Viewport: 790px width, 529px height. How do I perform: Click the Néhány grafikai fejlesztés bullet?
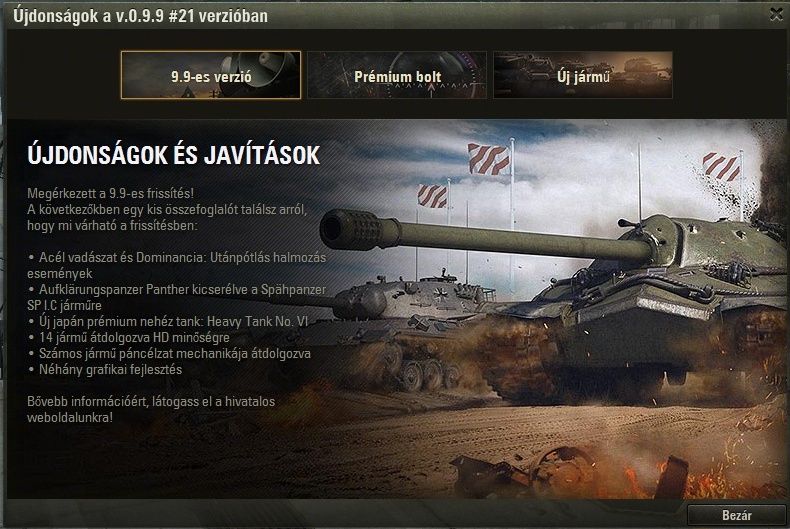click(x=105, y=369)
